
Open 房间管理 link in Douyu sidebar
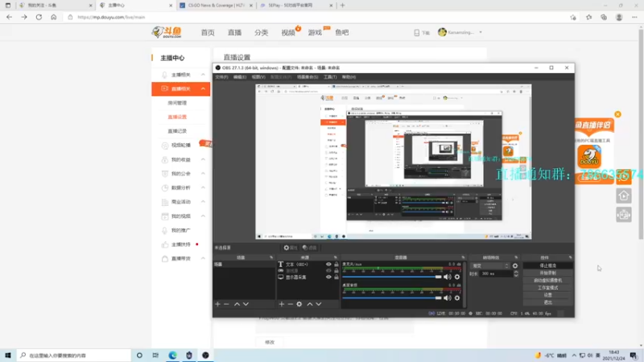pos(177,103)
